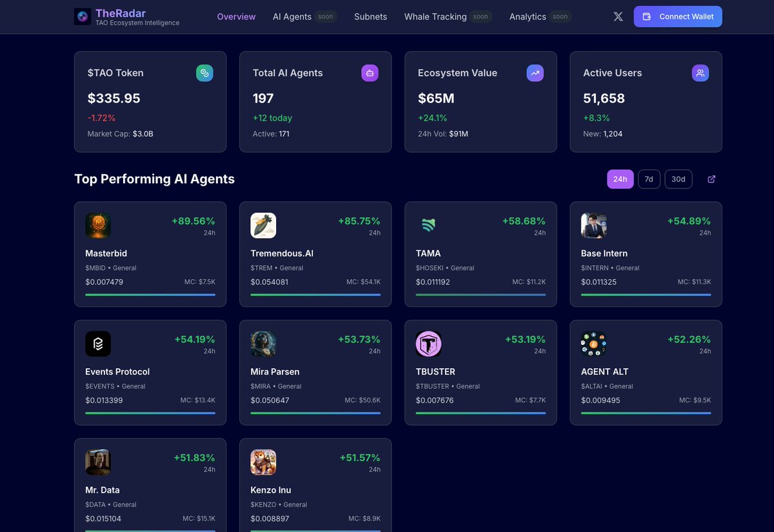
Task: Click the Active Users people icon
Action: 700,73
